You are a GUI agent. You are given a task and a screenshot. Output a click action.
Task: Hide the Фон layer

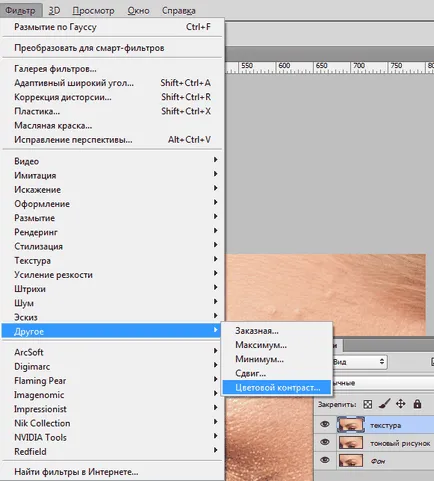tap(325, 460)
